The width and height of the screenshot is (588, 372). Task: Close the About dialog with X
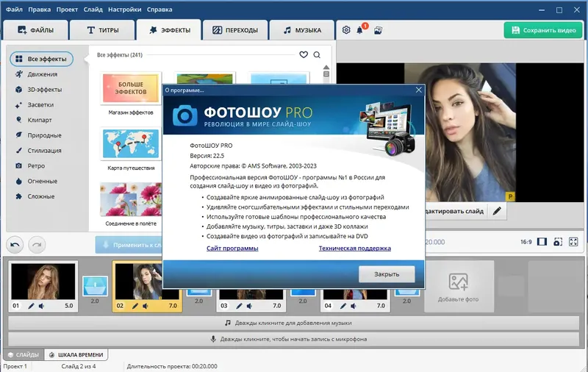(x=419, y=90)
